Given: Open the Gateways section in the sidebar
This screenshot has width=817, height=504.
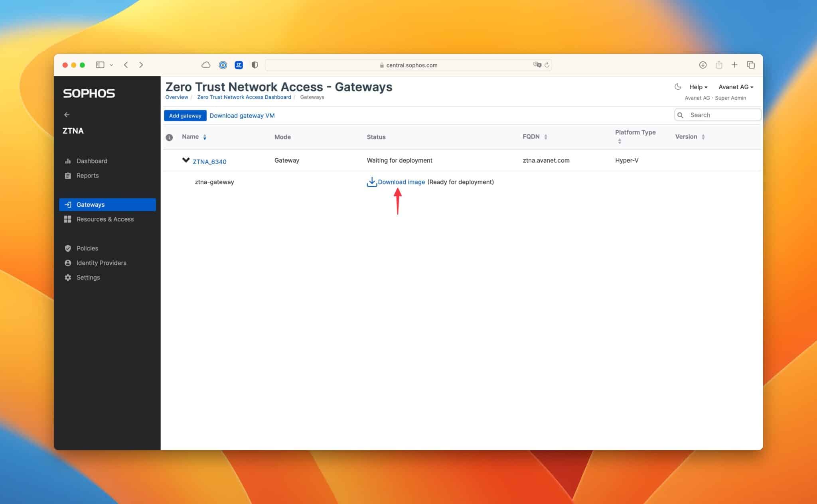Looking at the screenshot, I should coord(91,204).
